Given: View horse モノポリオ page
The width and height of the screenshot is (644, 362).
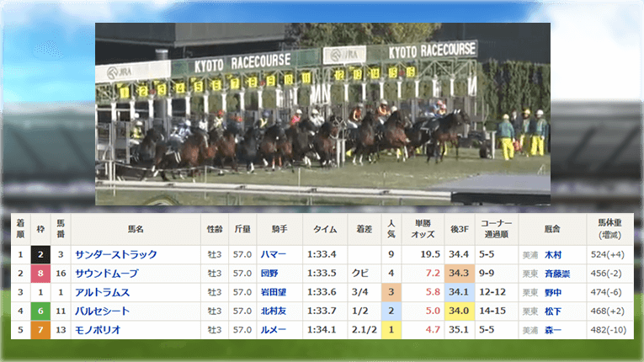Looking at the screenshot, I should click(98, 329).
